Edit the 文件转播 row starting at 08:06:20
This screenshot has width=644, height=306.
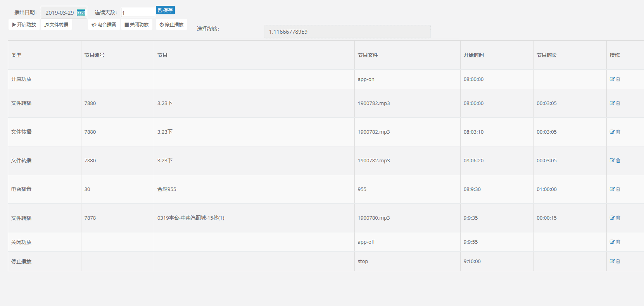coord(612,160)
